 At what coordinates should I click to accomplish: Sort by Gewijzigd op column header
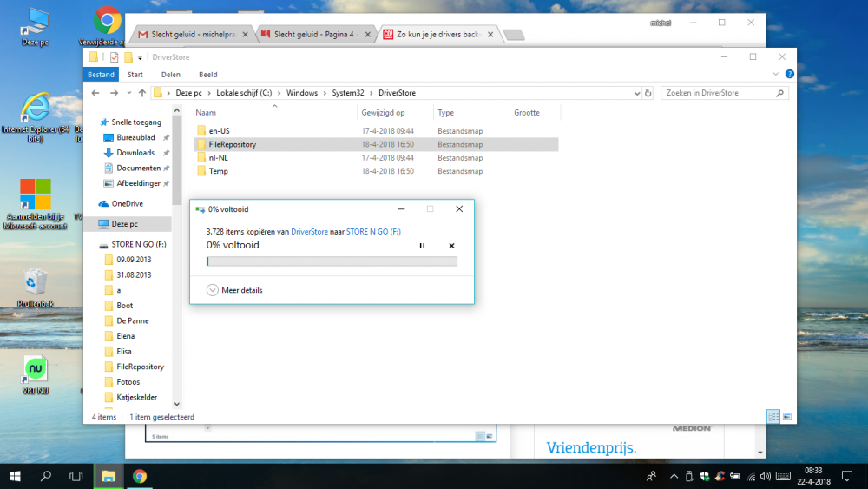tap(383, 112)
